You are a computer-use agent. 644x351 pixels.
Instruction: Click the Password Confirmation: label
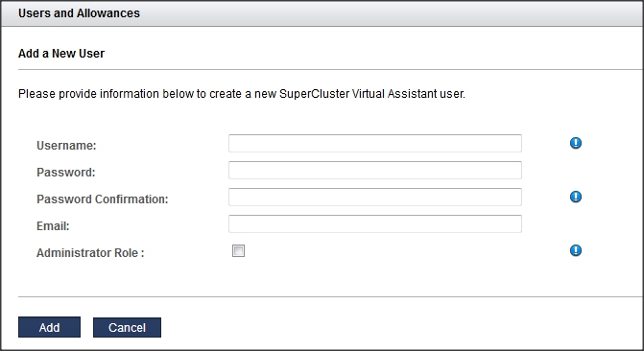(103, 199)
